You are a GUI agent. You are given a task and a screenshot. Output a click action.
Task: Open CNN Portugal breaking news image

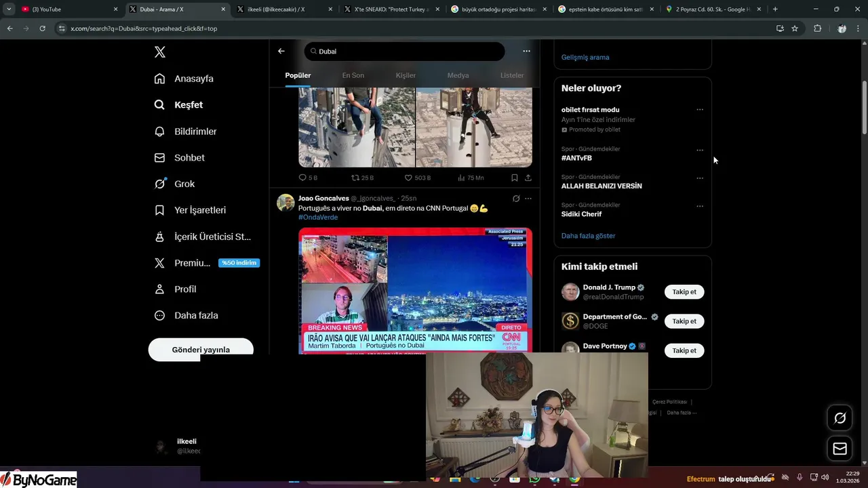point(415,290)
